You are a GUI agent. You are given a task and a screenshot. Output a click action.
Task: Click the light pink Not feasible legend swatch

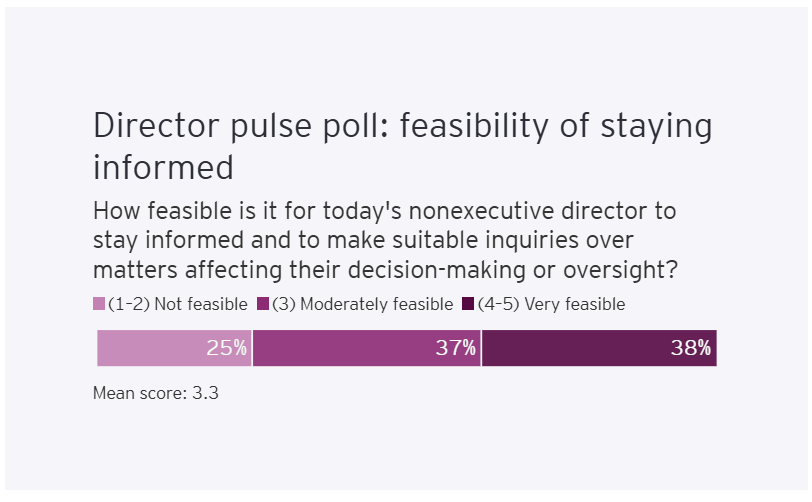[98, 304]
